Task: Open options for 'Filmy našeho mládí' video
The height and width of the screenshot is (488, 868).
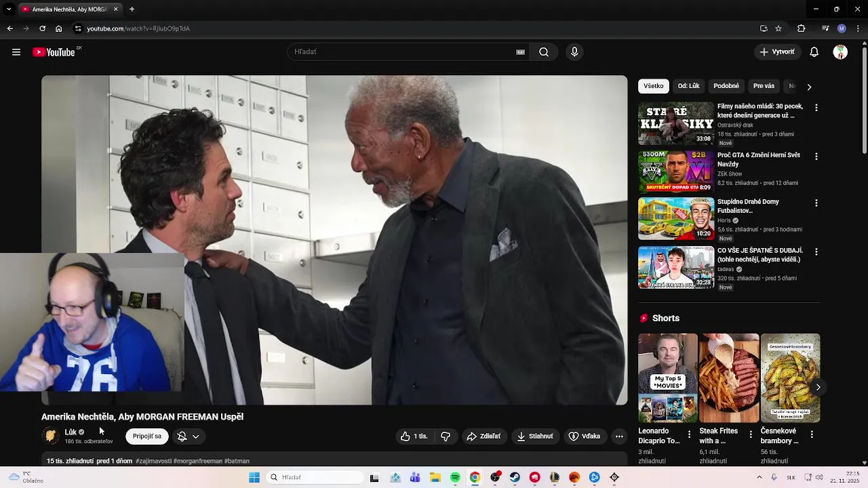Action: pyautogui.click(x=816, y=108)
